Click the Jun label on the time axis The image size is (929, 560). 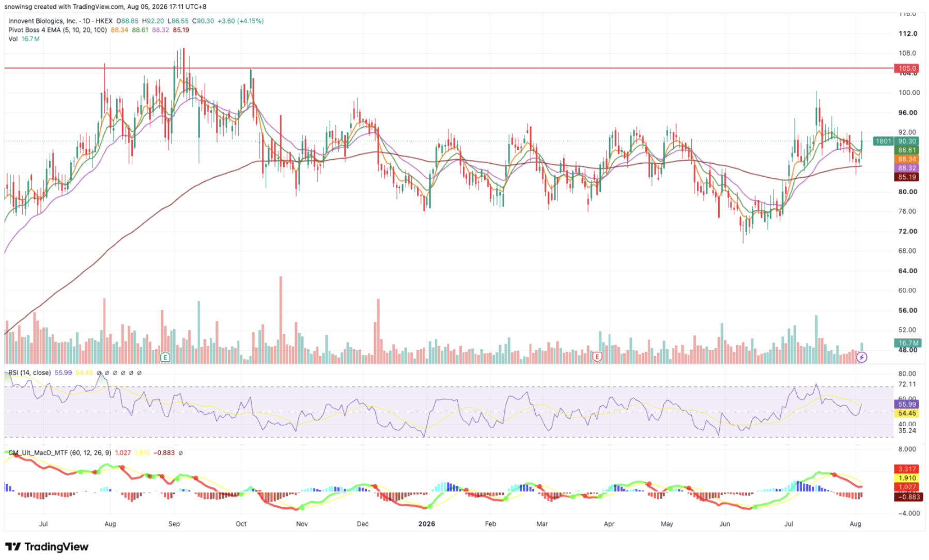[725, 524]
